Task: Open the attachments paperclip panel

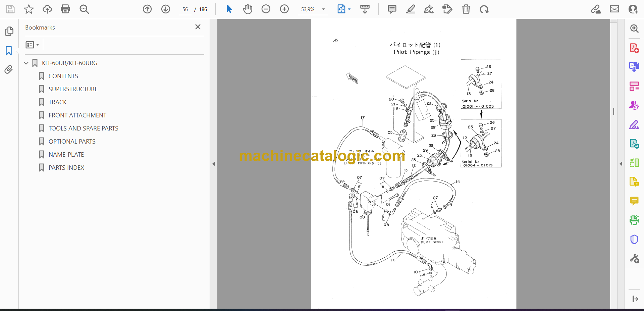Action: (9, 69)
